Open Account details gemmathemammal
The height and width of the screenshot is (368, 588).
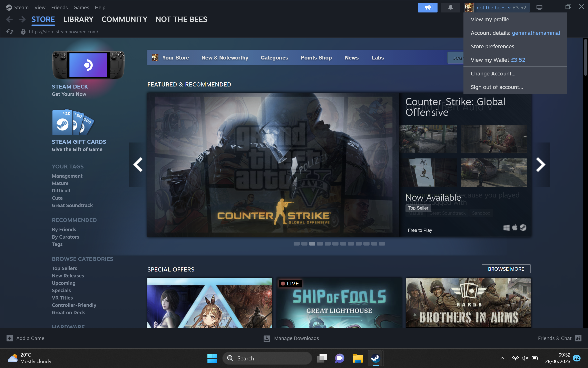tap(515, 33)
